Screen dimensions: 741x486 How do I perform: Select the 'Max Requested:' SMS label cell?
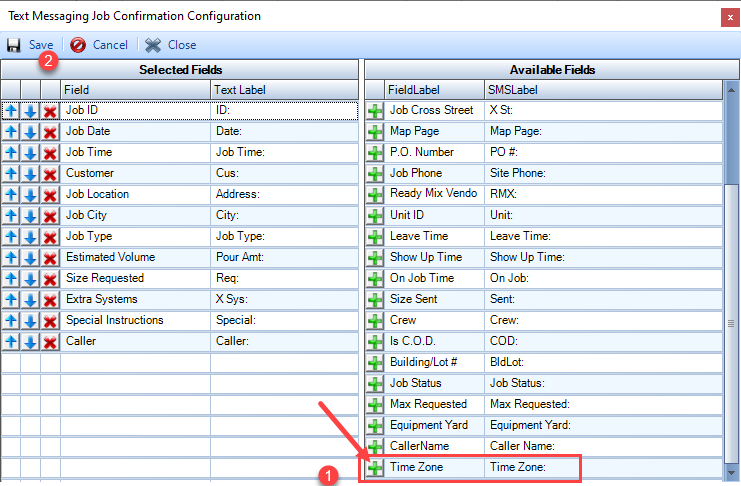[x=603, y=405]
